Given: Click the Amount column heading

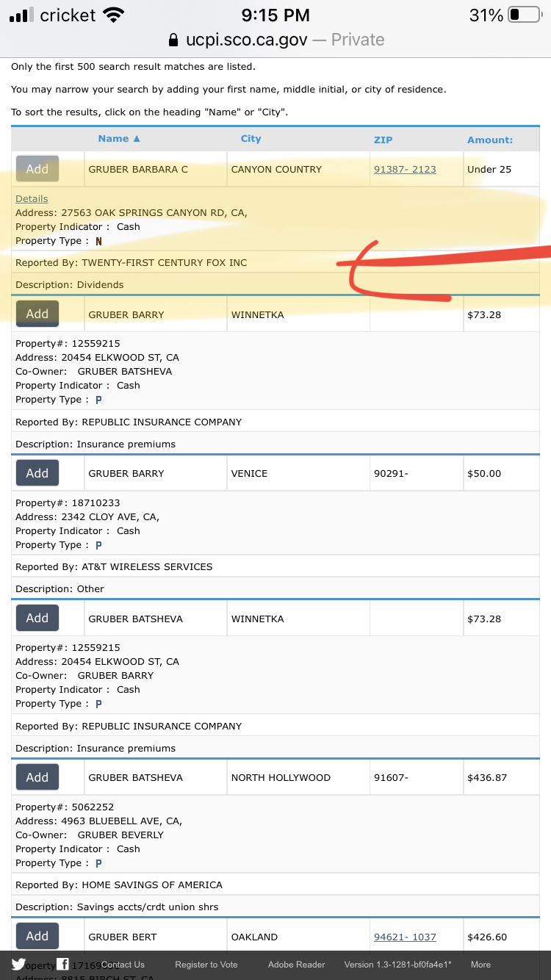Looking at the screenshot, I should [x=490, y=140].
